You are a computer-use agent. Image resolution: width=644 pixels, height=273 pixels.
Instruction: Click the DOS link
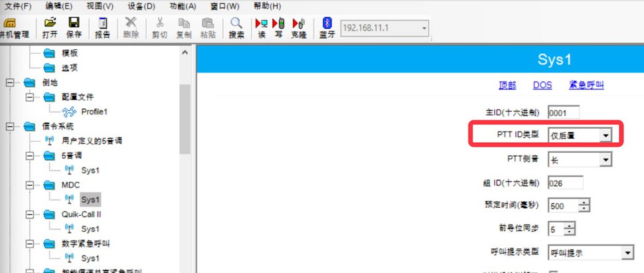coord(542,85)
